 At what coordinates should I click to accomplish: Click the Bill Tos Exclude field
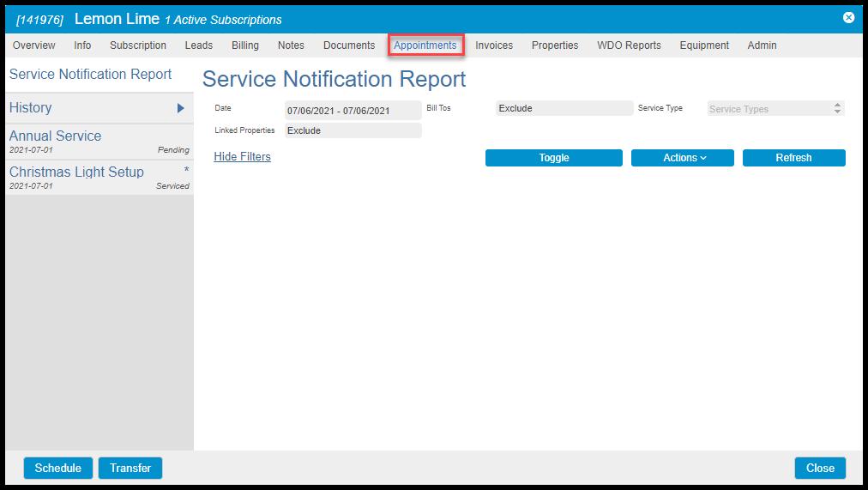click(564, 109)
